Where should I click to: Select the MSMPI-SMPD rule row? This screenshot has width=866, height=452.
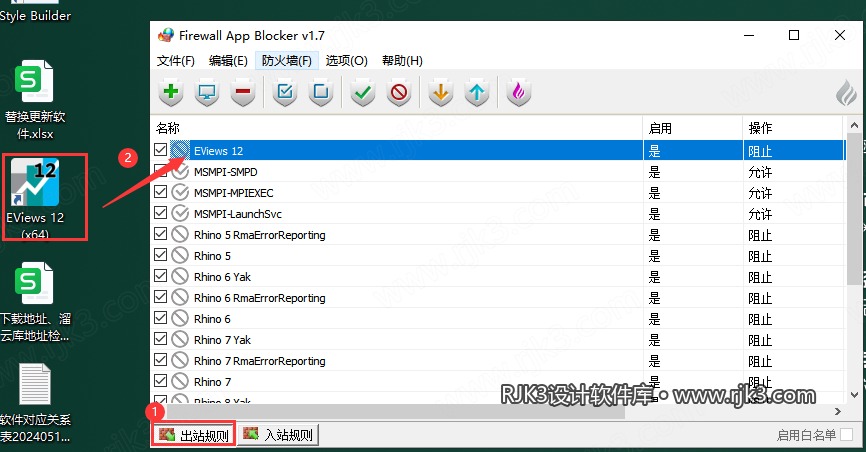point(498,171)
